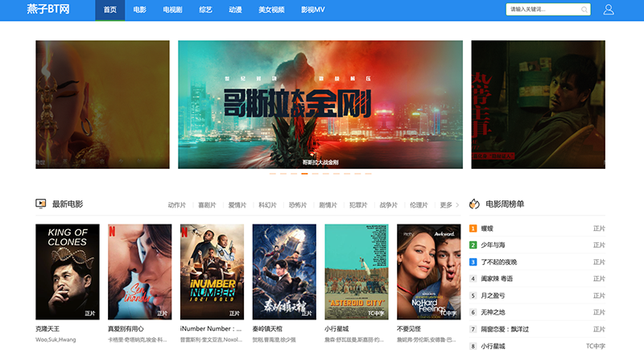Filter latest movies by 爱情片
The image size is (644, 350).
[x=237, y=205]
